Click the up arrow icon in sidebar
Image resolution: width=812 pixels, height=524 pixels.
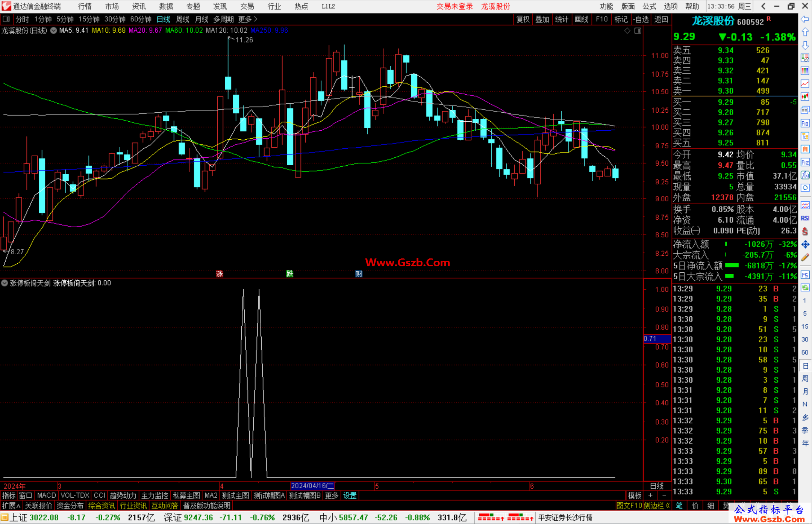coord(805,32)
